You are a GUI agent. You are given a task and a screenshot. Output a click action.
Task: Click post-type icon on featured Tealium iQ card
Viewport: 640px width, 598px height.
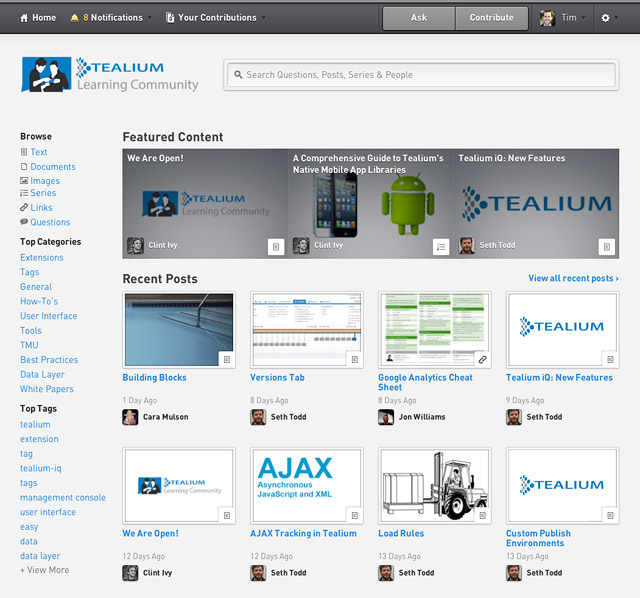click(x=607, y=247)
